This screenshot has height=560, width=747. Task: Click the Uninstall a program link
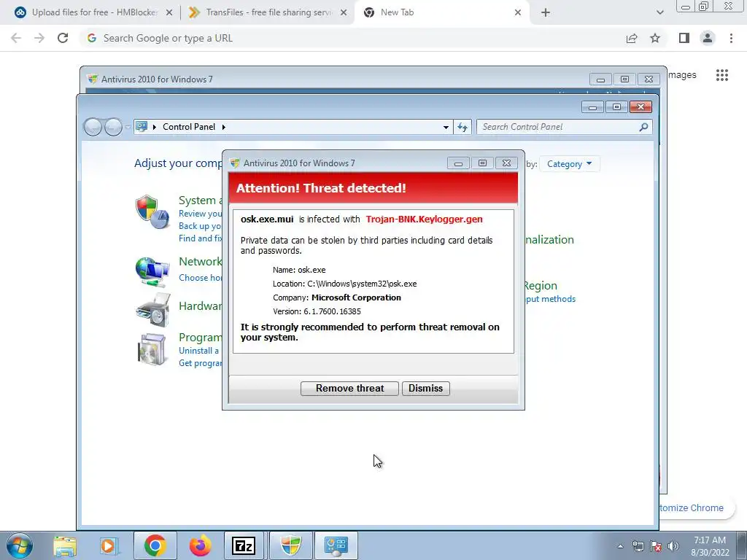pos(198,351)
